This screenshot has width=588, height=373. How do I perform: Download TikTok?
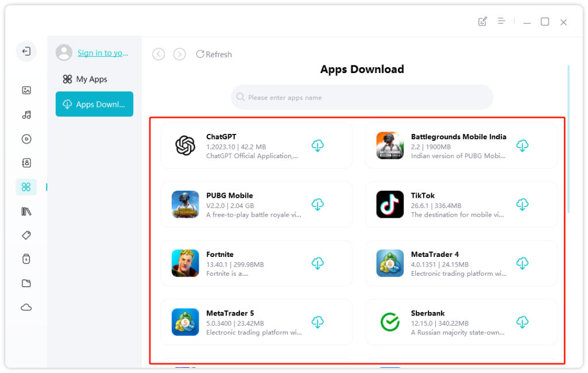pos(522,205)
